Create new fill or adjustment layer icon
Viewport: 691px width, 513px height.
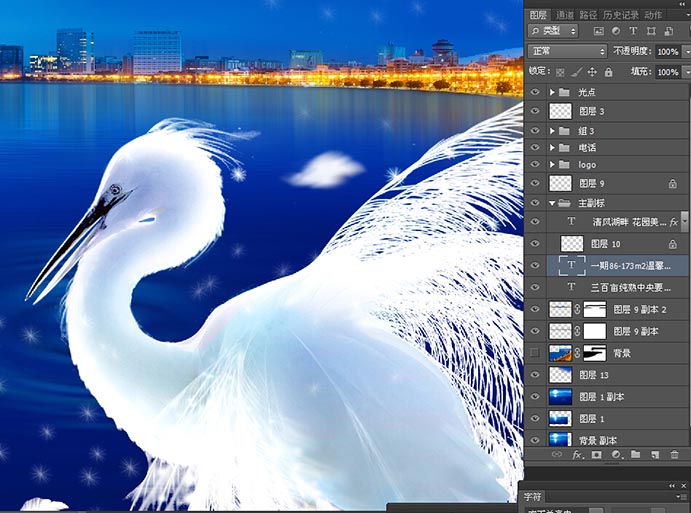[x=616, y=454]
